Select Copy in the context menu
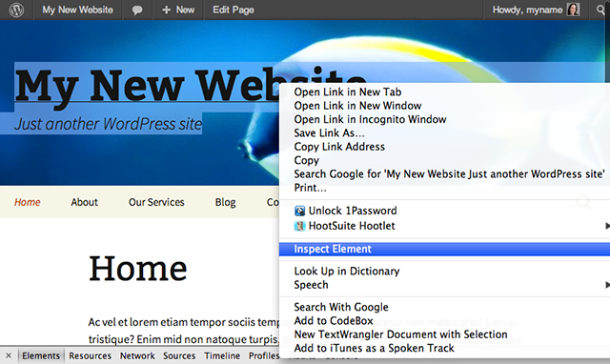The width and height of the screenshot is (610, 364). click(307, 160)
